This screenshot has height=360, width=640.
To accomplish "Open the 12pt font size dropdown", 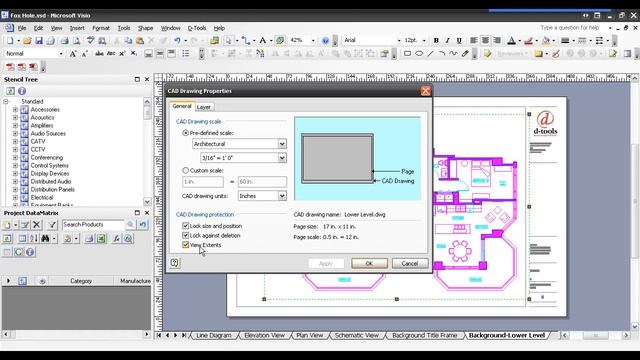I will (424, 40).
